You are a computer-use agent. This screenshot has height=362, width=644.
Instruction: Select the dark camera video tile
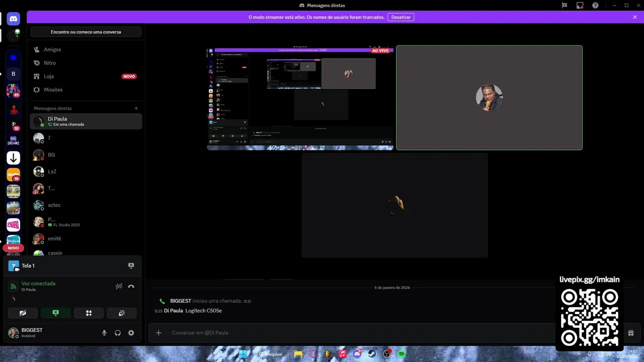coord(395,205)
